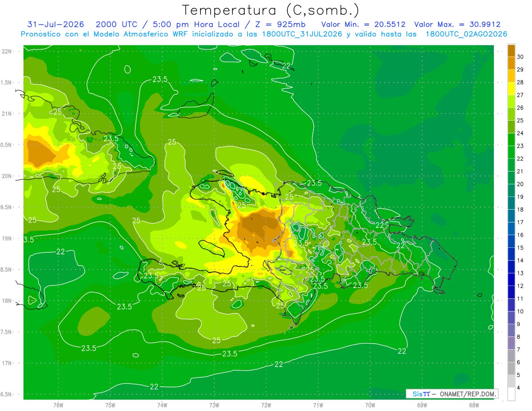
Task: Click colorbar legend value "9"
Action: (519, 324)
